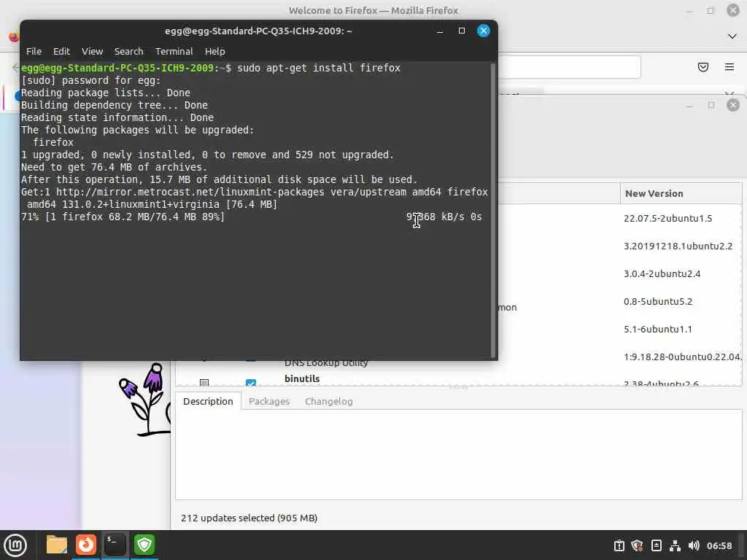Click the 06:58 clock in panel

pos(719,545)
